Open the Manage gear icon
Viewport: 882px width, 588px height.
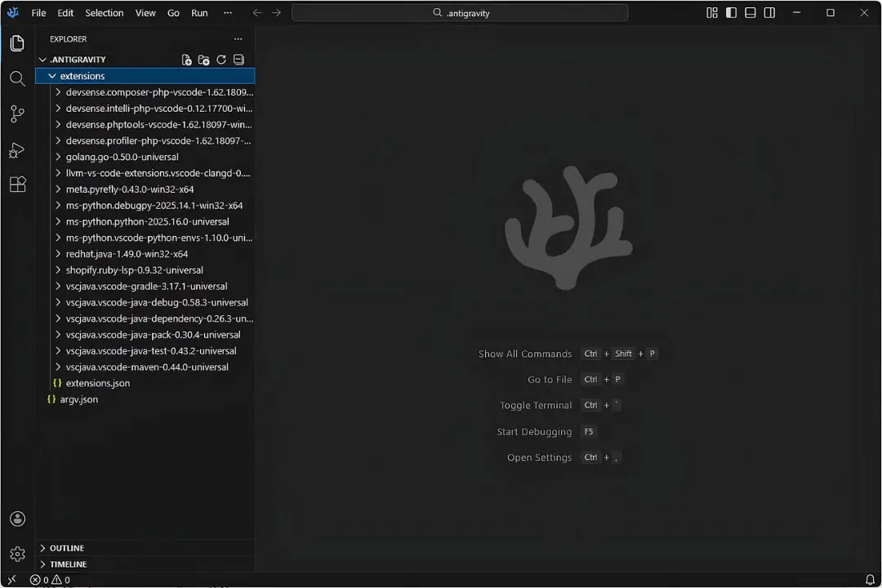(x=17, y=555)
